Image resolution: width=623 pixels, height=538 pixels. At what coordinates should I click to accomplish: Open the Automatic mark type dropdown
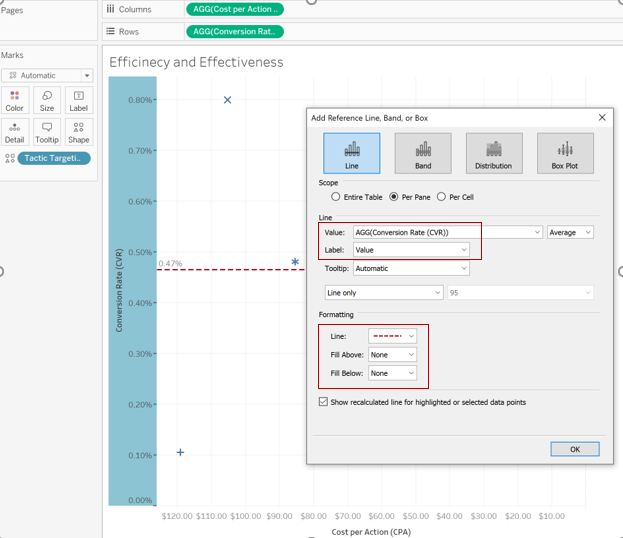(x=47, y=75)
